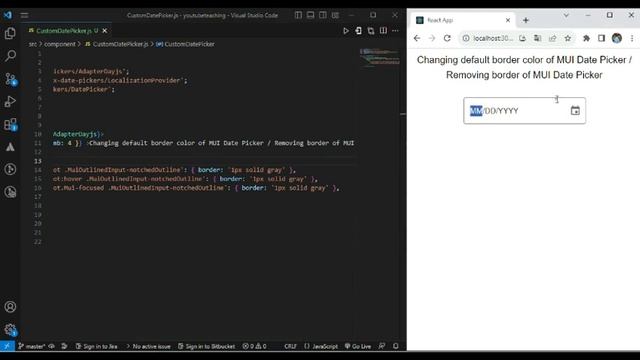View site information icon
The image size is (640, 360).
coord(466,38)
